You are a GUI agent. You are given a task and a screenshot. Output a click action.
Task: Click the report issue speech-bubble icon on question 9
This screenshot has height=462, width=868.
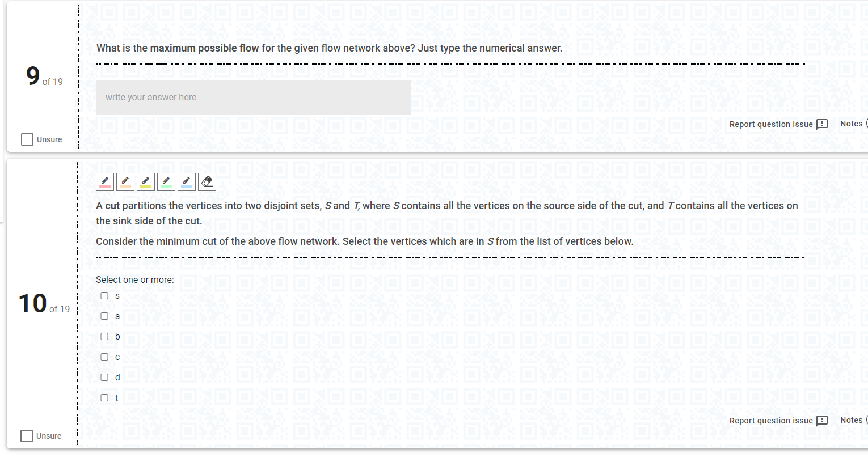[x=821, y=124]
